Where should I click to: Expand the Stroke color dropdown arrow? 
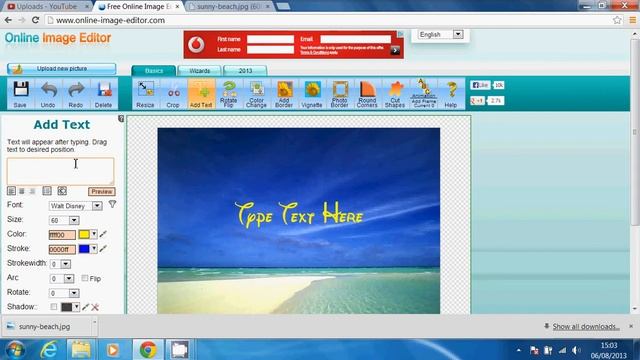pyautogui.click(x=94, y=249)
